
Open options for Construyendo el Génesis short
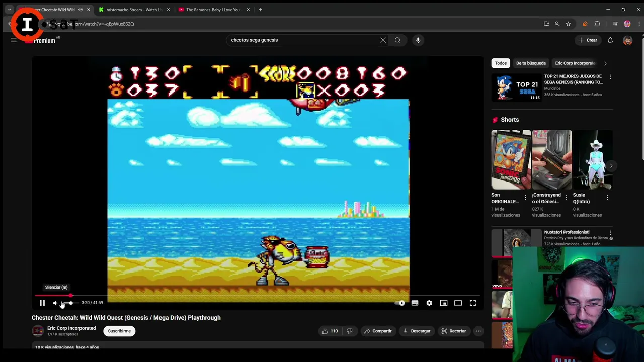point(566,198)
